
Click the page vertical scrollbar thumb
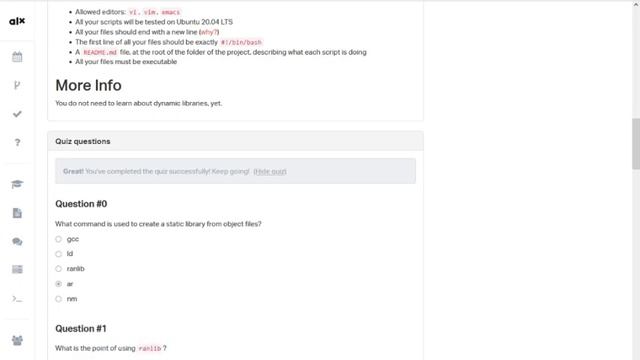click(x=636, y=143)
